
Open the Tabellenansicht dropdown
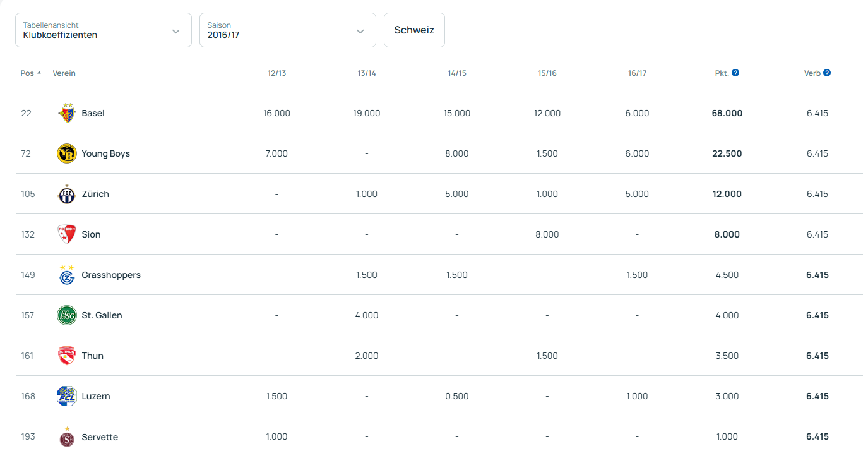(104, 30)
